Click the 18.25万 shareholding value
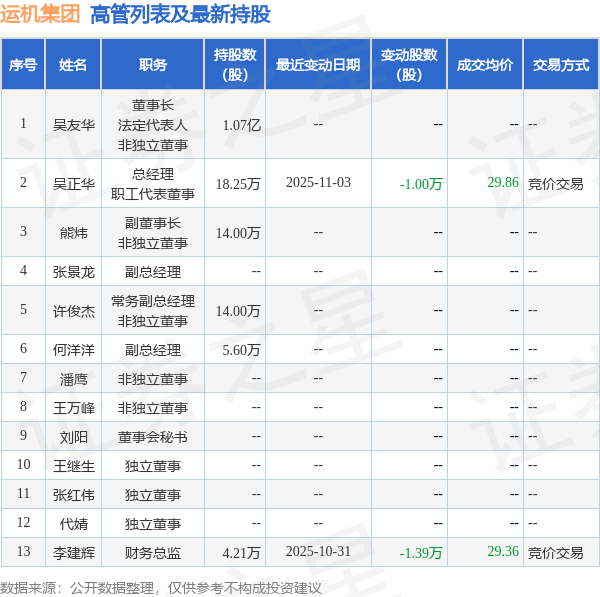 tap(238, 184)
